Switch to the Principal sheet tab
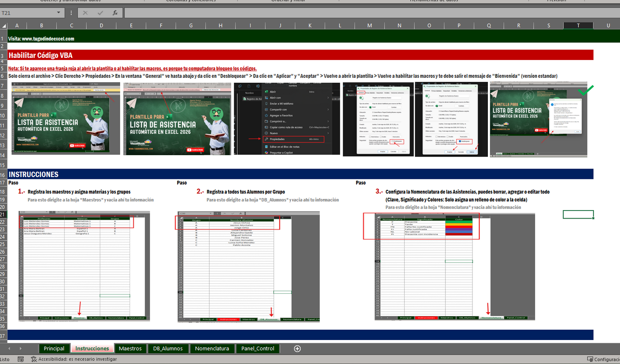 click(x=54, y=349)
